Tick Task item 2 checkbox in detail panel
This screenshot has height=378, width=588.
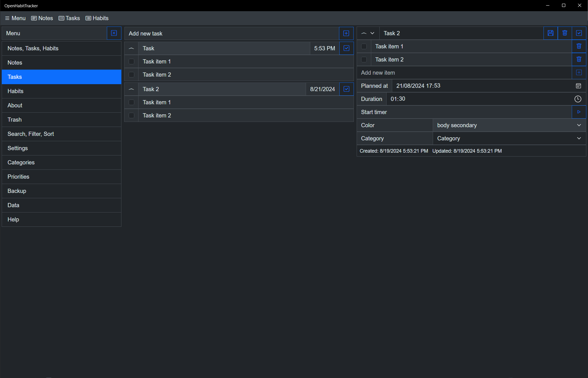coord(364,60)
